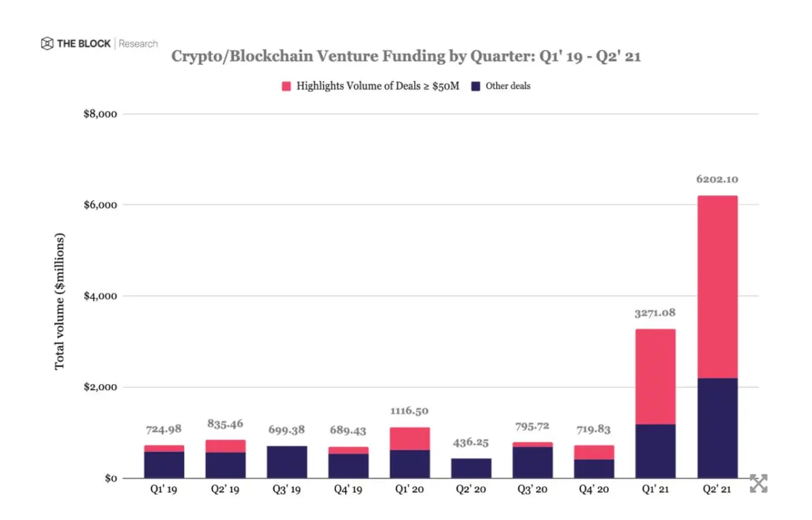812x520 pixels.
Task: Click the 3271.08 value label
Action: click(x=655, y=313)
